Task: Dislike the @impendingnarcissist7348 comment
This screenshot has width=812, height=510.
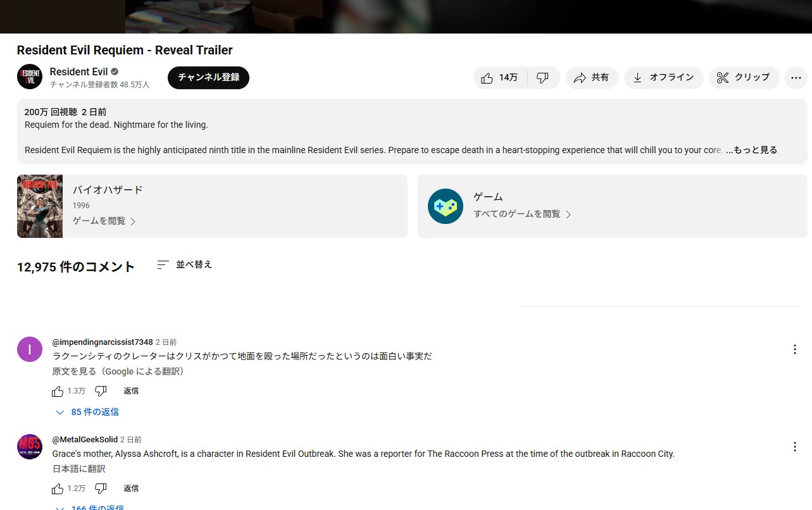Action: (x=101, y=391)
